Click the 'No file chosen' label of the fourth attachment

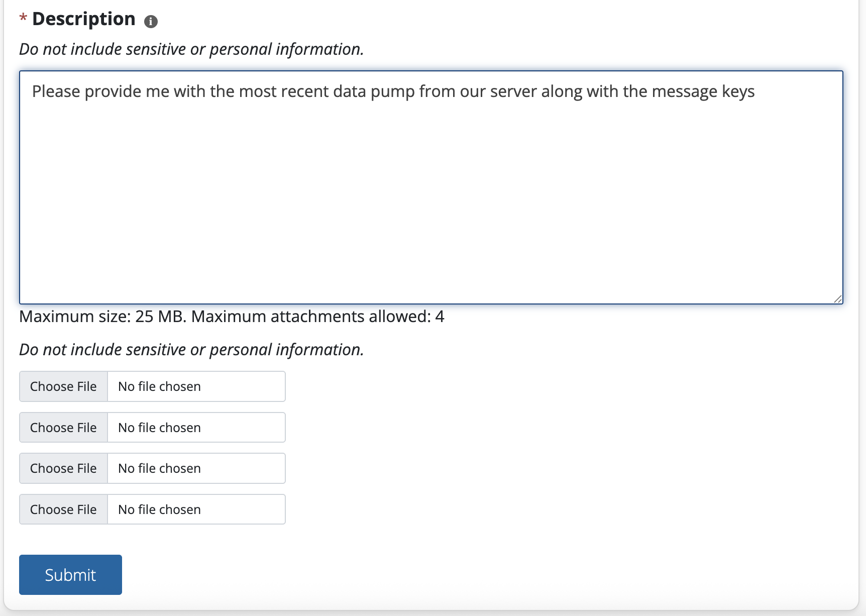tap(159, 509)
